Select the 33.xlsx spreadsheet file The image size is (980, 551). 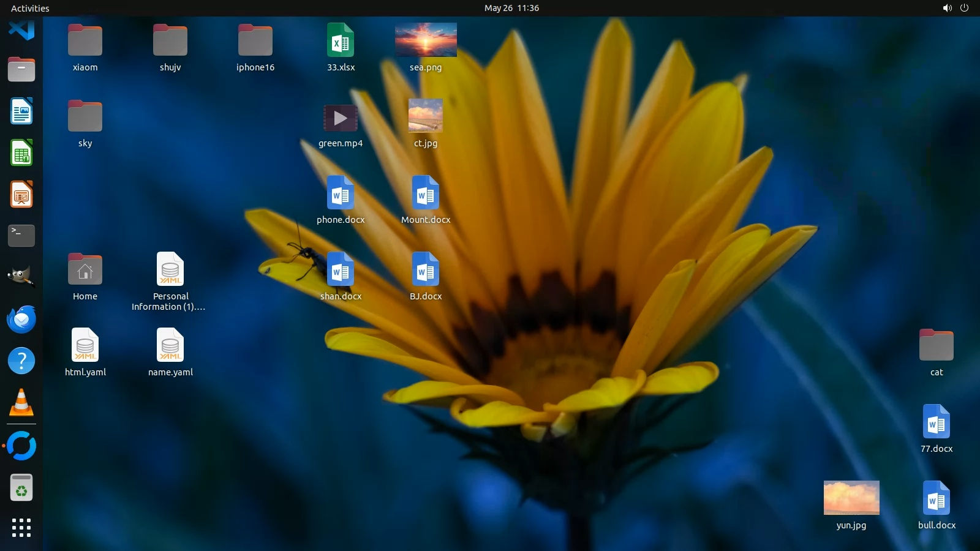click(x=341, y=40)
